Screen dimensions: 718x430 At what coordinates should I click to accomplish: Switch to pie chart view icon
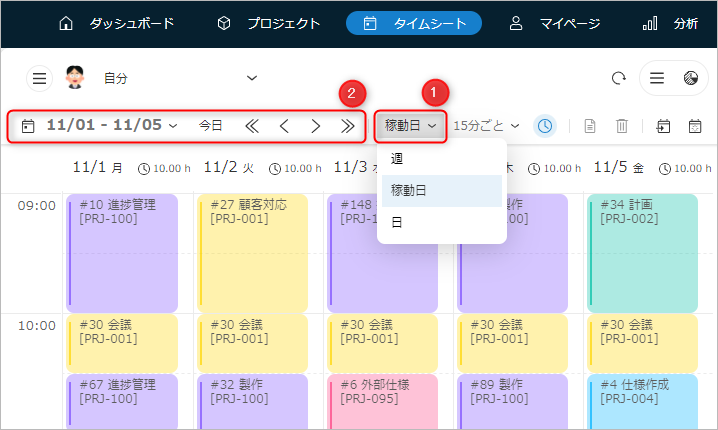[690, 78]
